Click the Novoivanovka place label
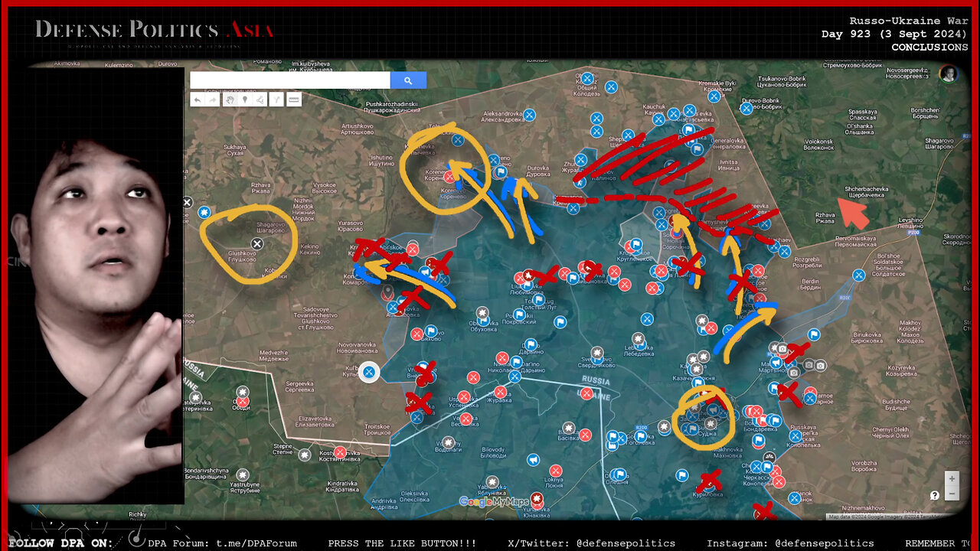The image size is (980, 551). 359,347
